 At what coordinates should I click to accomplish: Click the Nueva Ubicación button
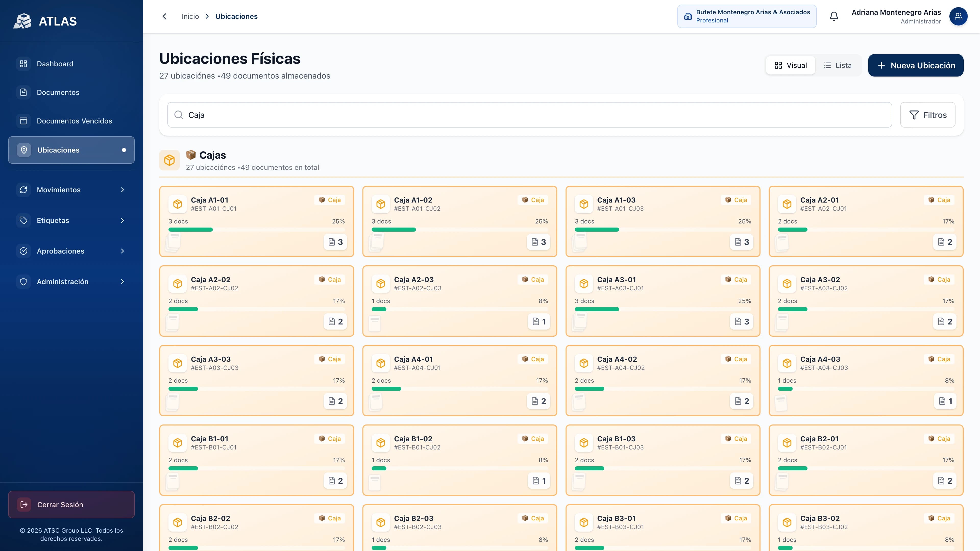point(916,65)
